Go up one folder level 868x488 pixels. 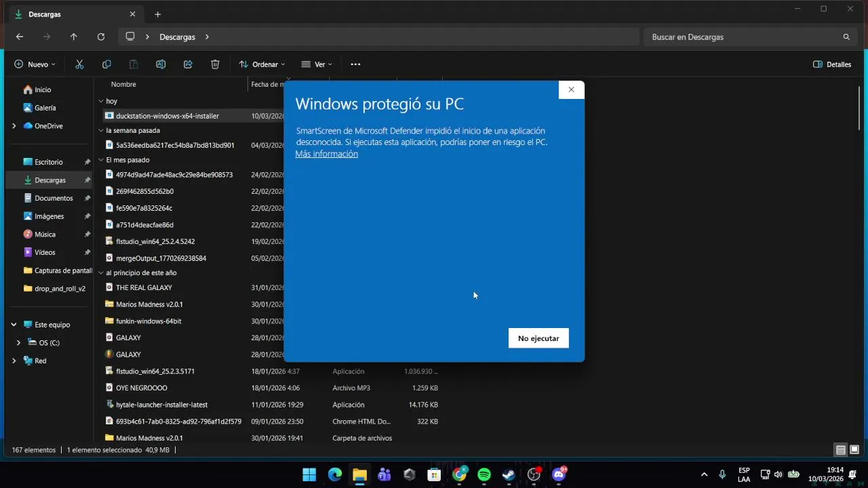tap(74, 37)
